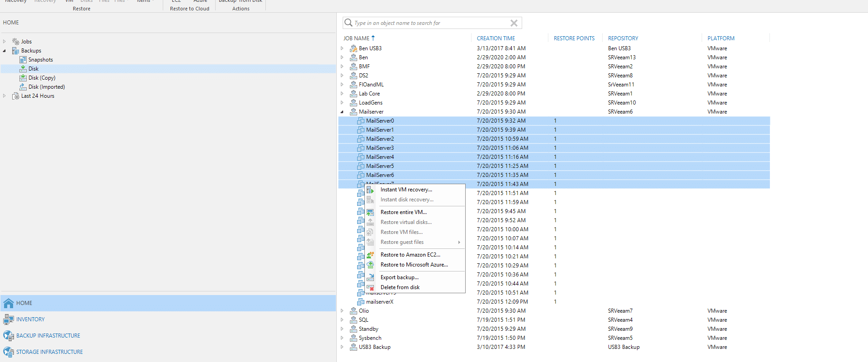Image resolution: width=868 pixels, height=362 pixels.
Task: Expand the Jobs tree node
Action: coord(5,42)
